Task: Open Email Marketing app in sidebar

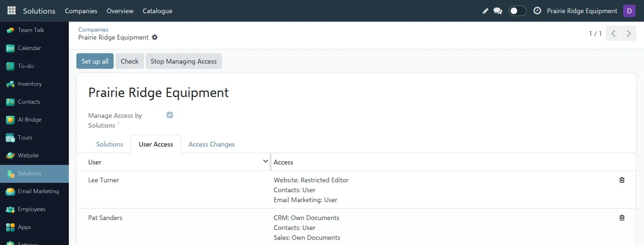Action: click(34, 191)
